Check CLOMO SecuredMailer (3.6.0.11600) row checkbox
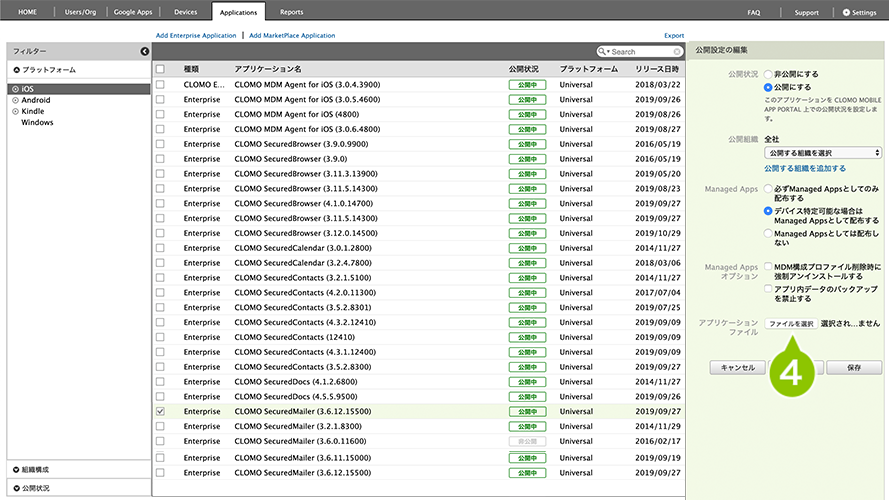Screen dimensions: 889x500 pos(160,441)
